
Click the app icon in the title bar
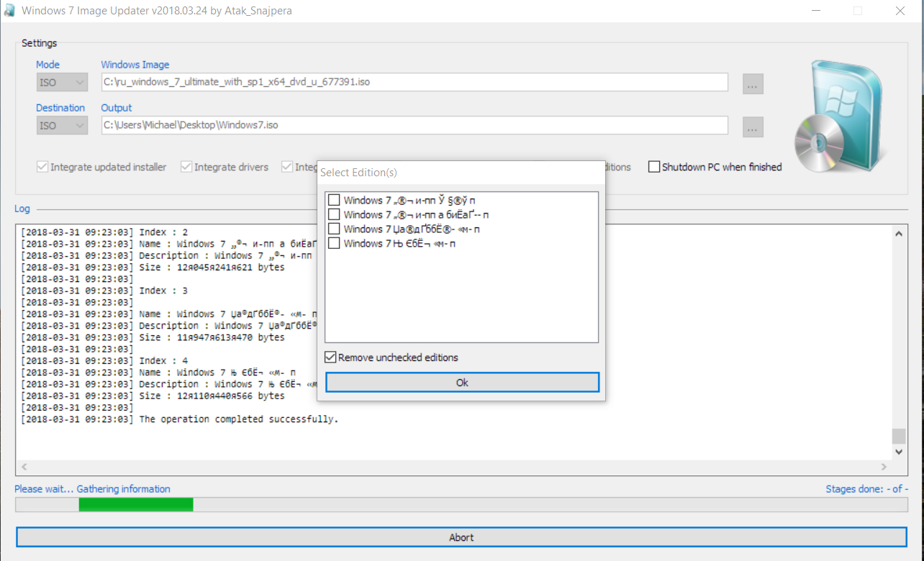9,11
